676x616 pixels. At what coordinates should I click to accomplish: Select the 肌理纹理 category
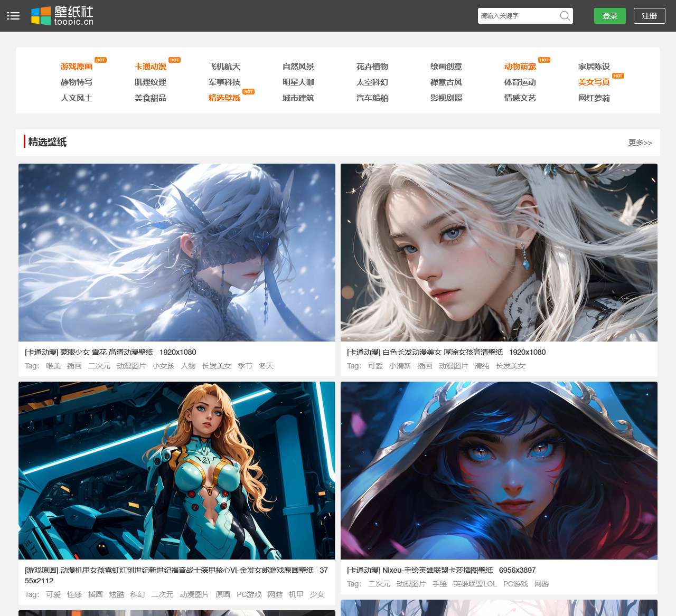tap(151, 82)
